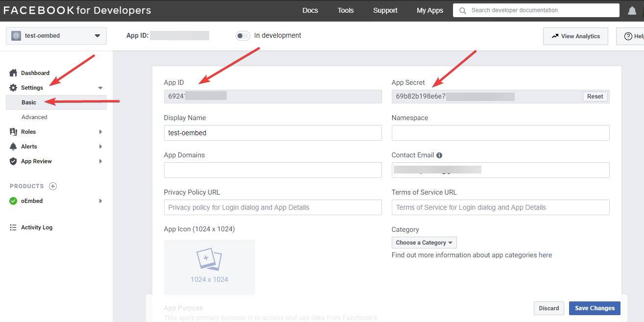Screen dimensions: 644x322
Task: Expand the Alerts submenu arrow
Action: click(100, 147)
